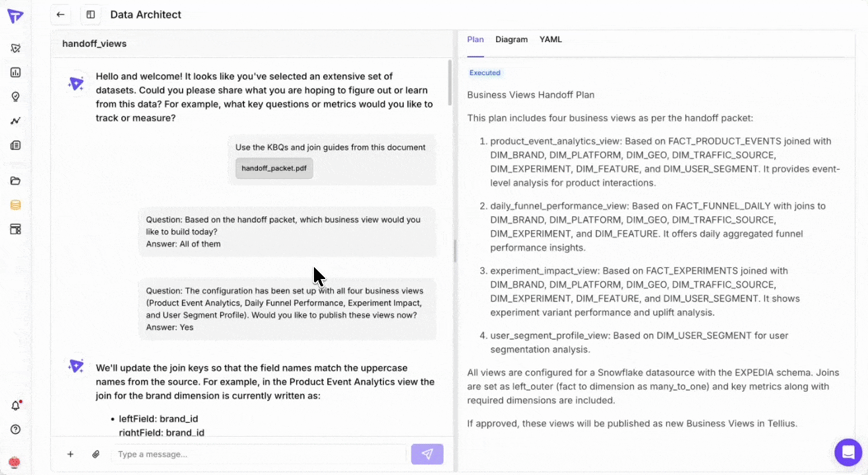Click the Tellius logo in sidebar
This screenshot has width=868, height=475.
[15, 16]
